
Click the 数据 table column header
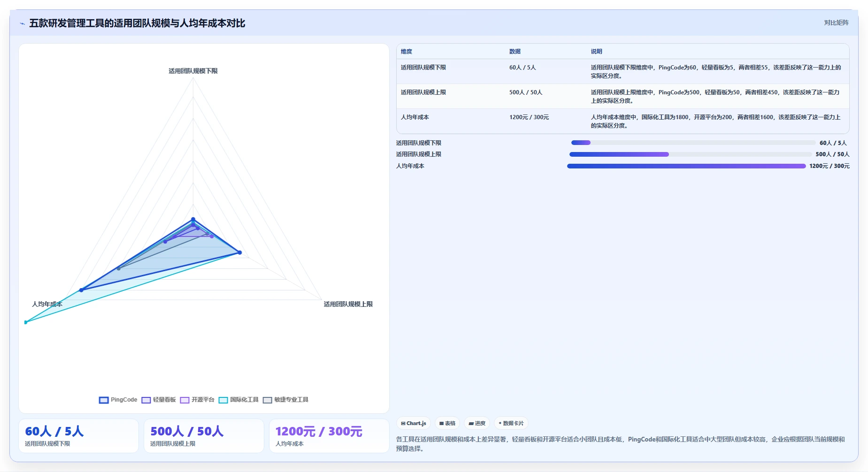tap(515, 52)
